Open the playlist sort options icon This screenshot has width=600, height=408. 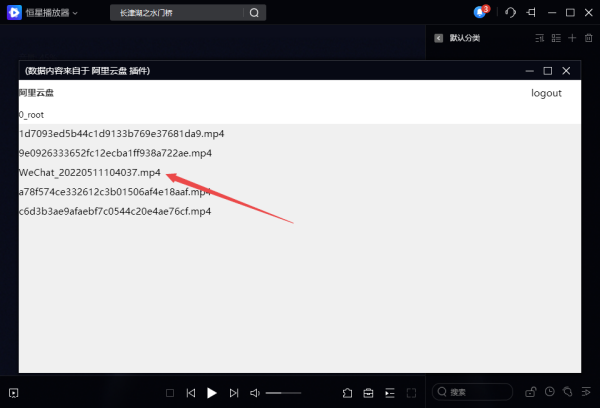tap(539, 38)
